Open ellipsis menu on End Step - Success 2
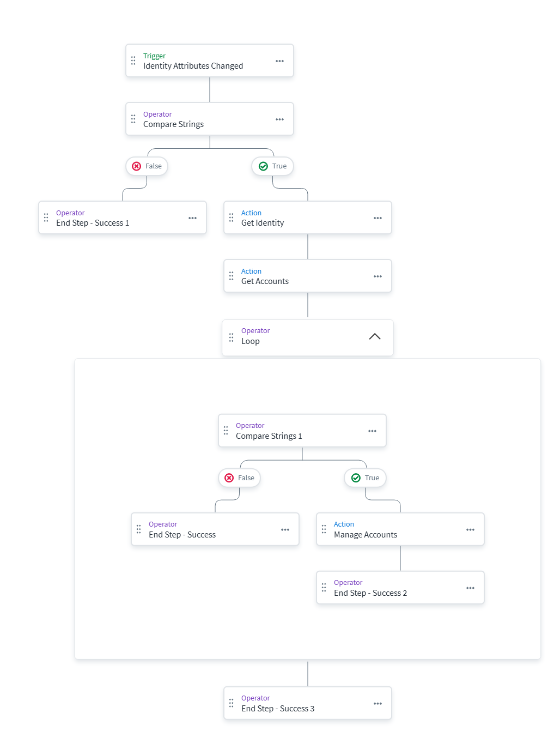 tap(470, 588)
